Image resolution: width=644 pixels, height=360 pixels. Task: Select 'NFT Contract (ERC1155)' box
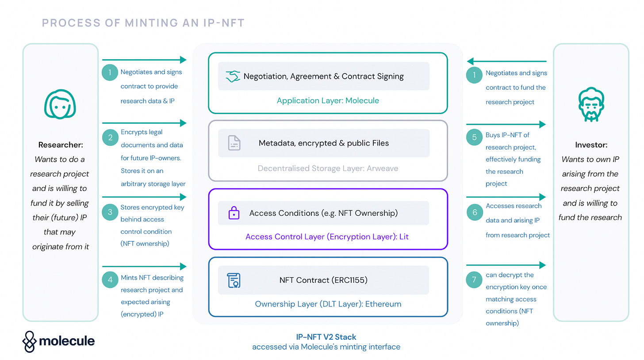[324, 280]
